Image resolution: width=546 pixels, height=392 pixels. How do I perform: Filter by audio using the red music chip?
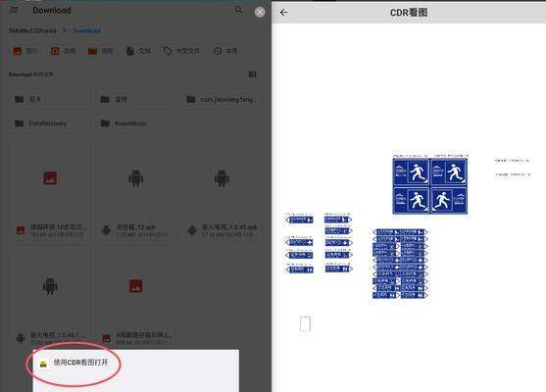63,51
